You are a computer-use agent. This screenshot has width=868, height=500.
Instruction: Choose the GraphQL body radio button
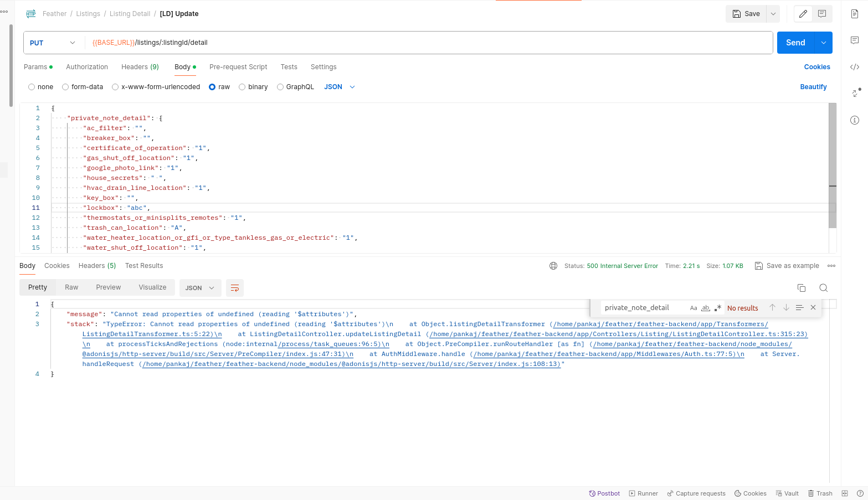280,87
